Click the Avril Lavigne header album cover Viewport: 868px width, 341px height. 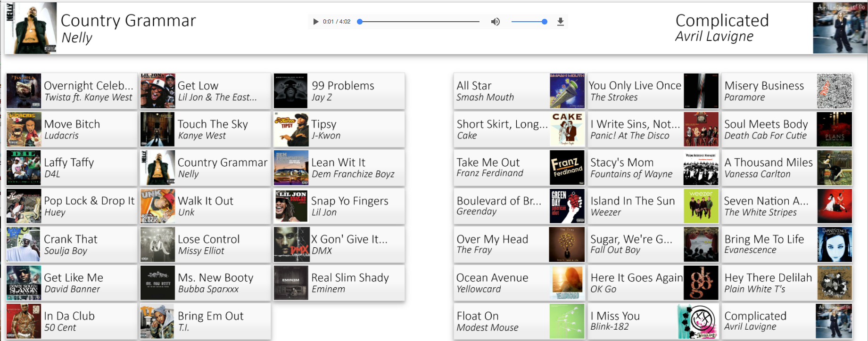(x=840, y=28)
